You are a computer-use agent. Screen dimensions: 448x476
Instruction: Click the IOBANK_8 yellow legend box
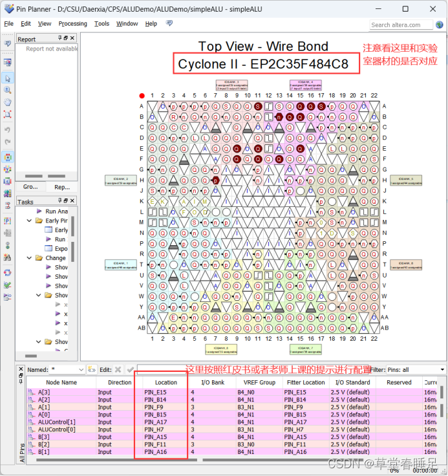(x=221, y=349)
